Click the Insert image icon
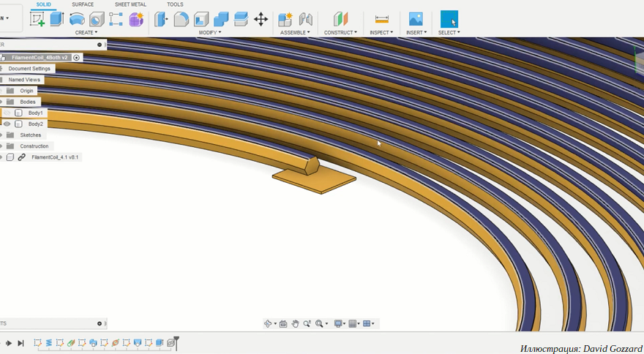 tap(416, 19)
